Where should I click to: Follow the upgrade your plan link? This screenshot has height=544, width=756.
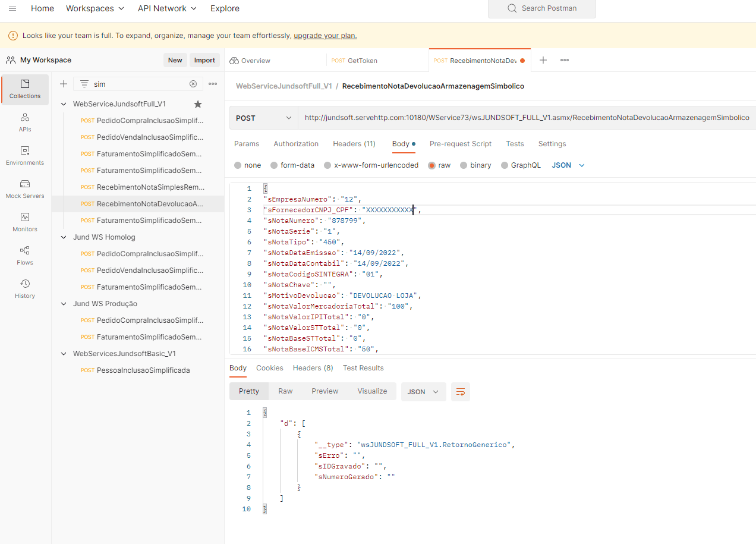click(x=325, y=36)
